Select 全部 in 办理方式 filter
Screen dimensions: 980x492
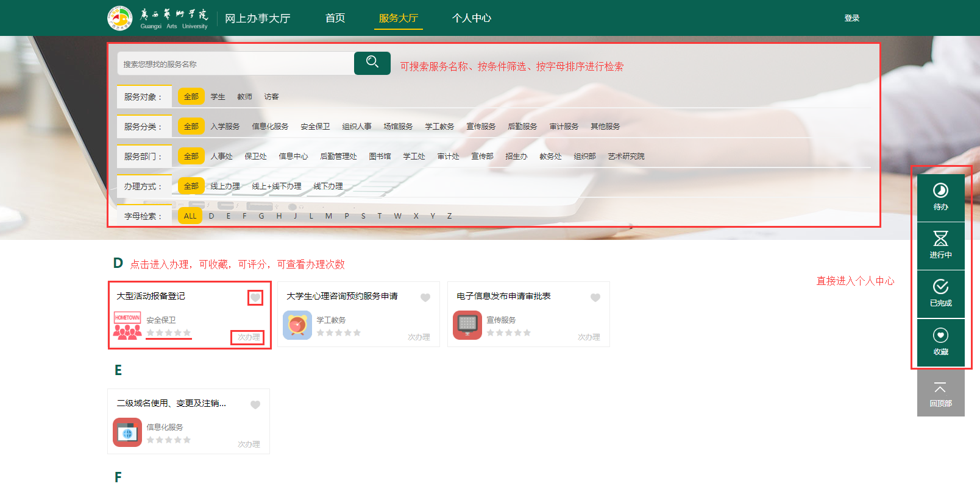pyautogui.click(x=191, y=186)
